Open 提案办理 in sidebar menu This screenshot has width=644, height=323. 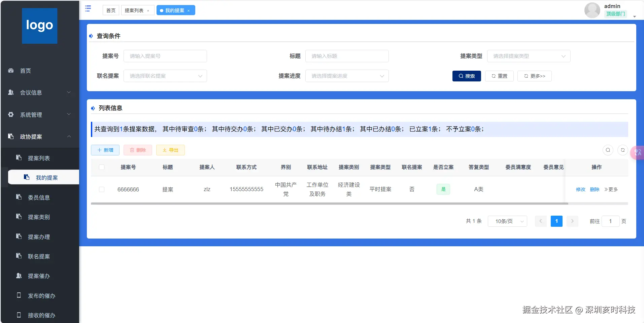(x=40, y=237)
